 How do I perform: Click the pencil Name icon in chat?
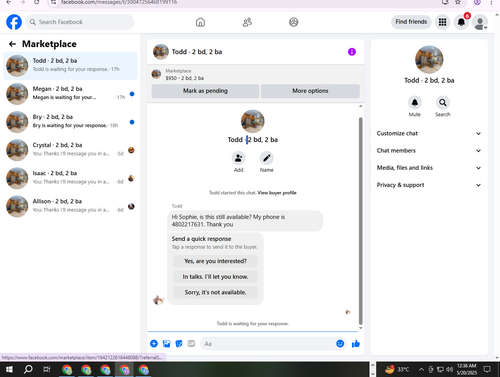267,158
